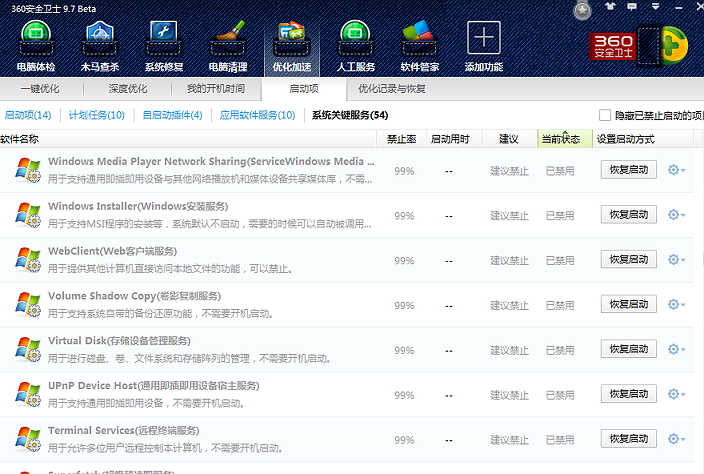
Task: Open gear dropdown for WebClient row
Action: pos(676,259)
